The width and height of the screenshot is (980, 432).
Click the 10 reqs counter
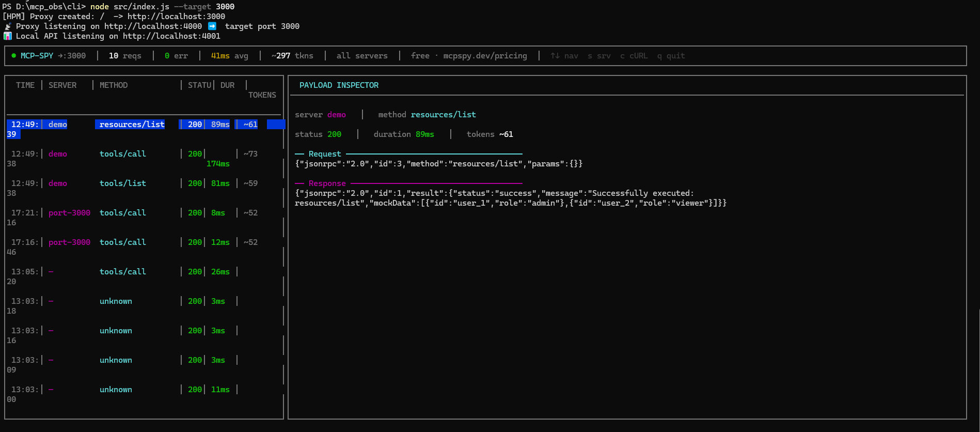[125, 56]
